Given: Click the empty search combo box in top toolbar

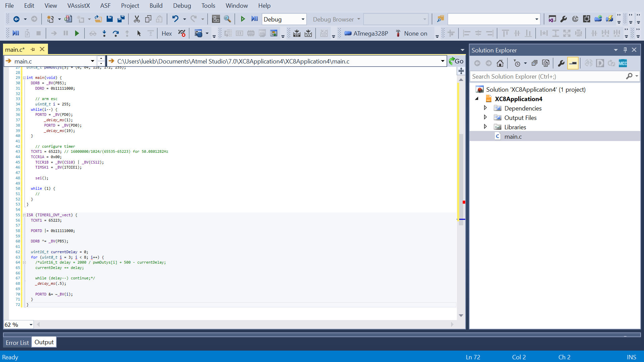Looking at the screenshot, I should [494, 19].
